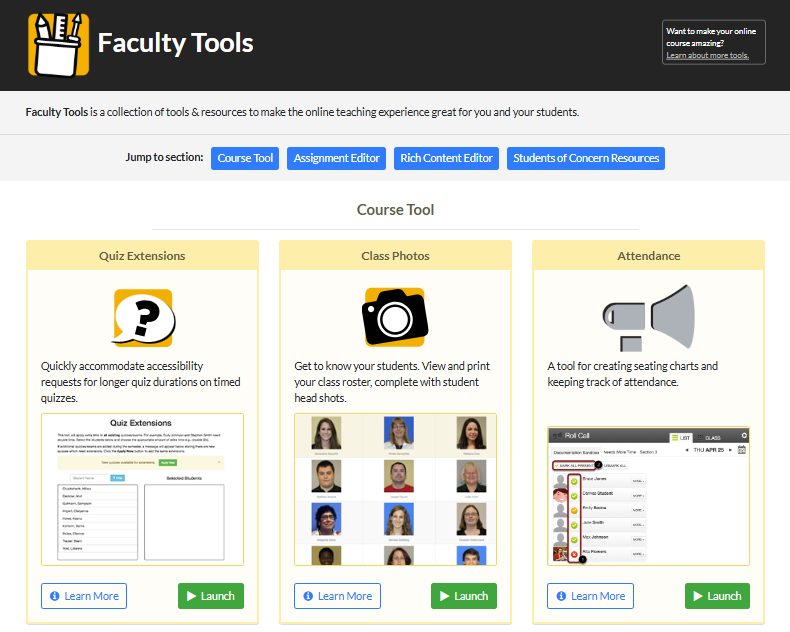
Task: Jump to Students of Concern Resources
Action: coord(586,158)
